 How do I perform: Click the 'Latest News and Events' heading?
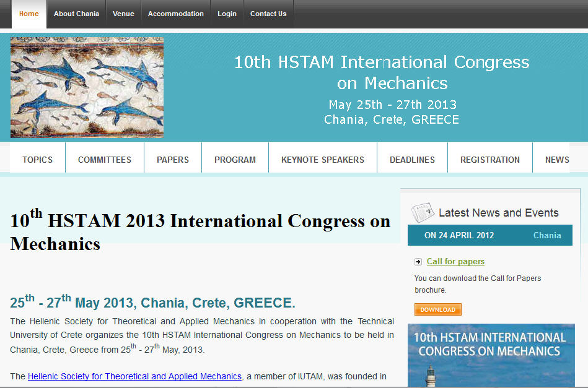tap(498, 213)
